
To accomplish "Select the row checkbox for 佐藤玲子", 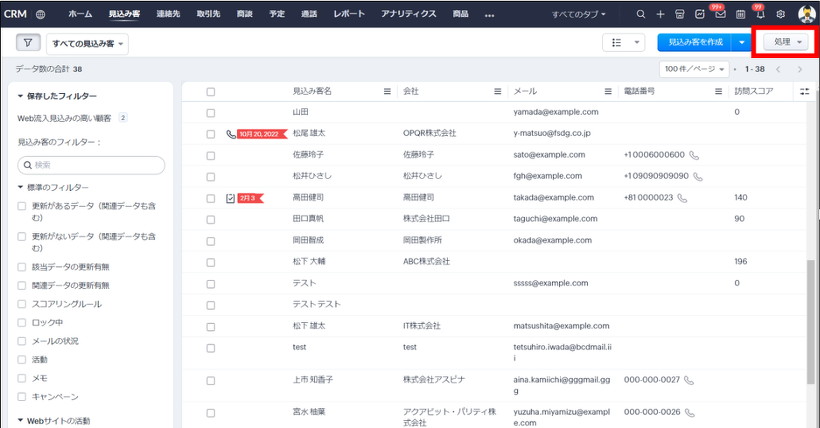I will click(x=211, y=155).
